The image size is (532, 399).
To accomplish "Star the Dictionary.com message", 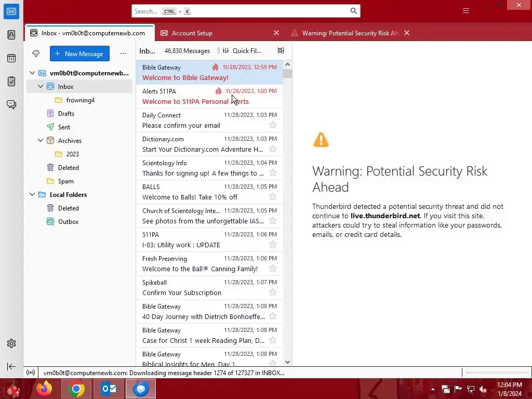I will tap(272, 149).
